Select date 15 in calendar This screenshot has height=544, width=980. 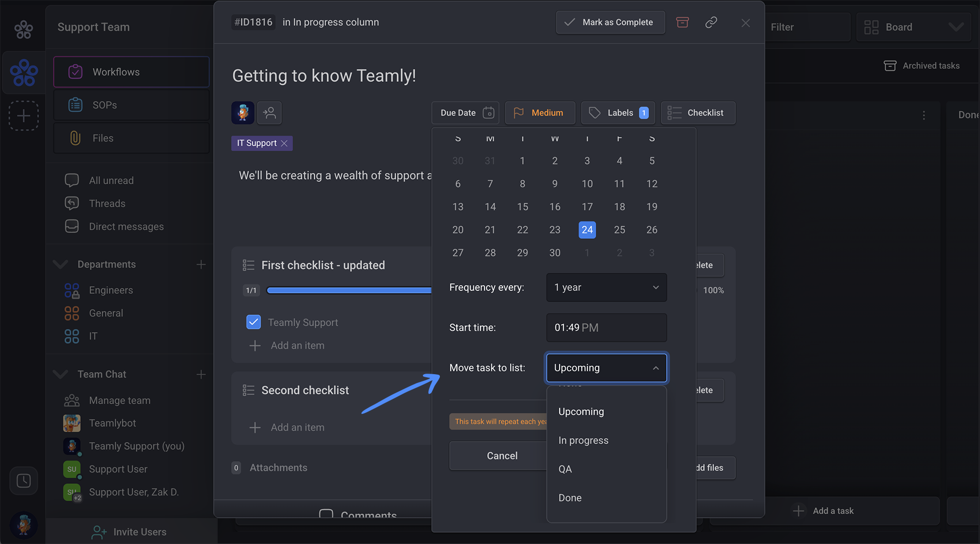point(523,207)
